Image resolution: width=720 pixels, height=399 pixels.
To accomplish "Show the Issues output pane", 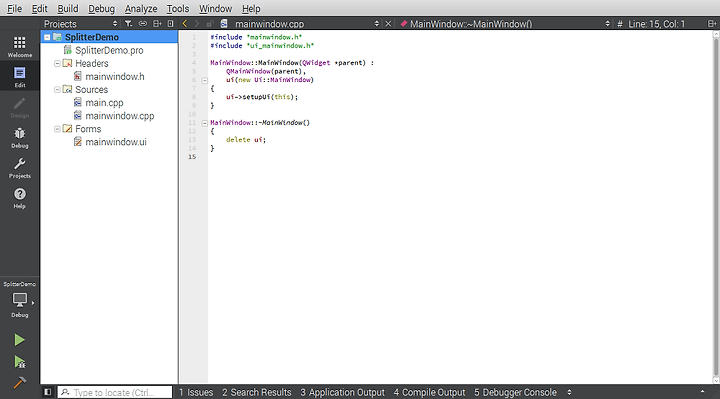I will pos(196,393).
